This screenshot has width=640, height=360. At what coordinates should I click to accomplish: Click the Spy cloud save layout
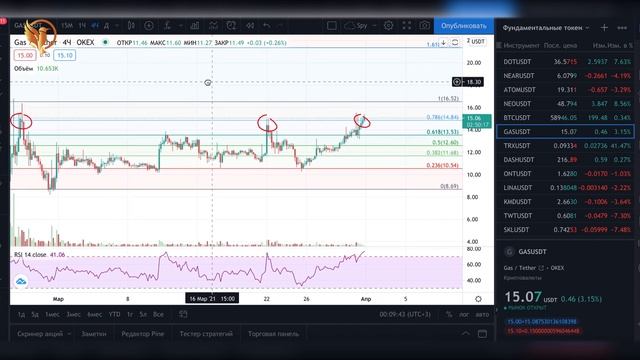[356, 26]
